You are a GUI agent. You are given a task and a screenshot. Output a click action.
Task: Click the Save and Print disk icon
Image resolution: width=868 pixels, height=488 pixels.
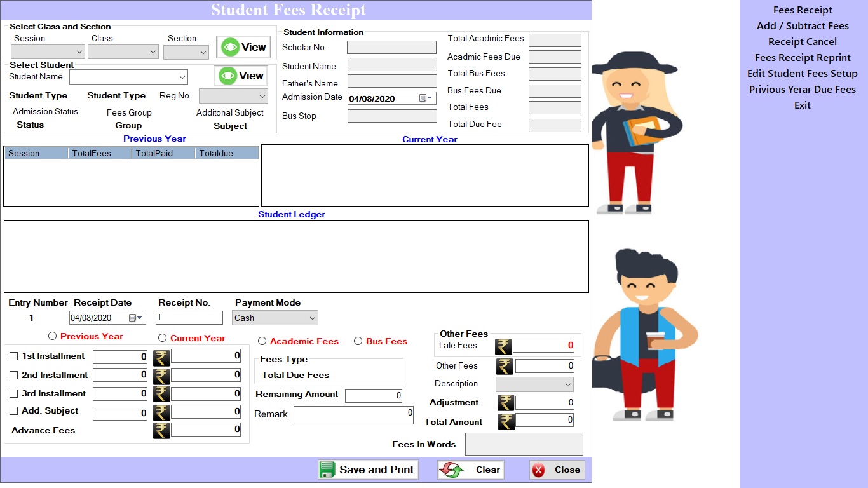[327, 469]
